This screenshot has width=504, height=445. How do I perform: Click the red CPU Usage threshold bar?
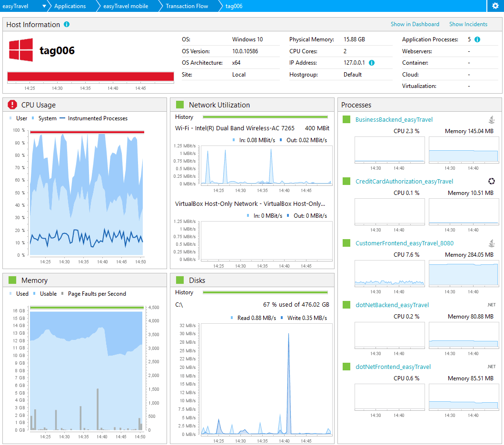pyautogui.click(x=87, y=132)
